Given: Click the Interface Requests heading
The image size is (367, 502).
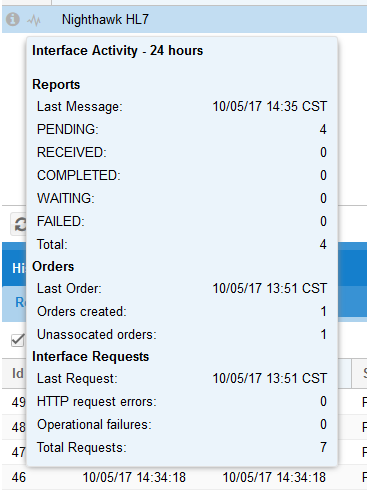Looking at the screenshot, I should click(90, 357).
